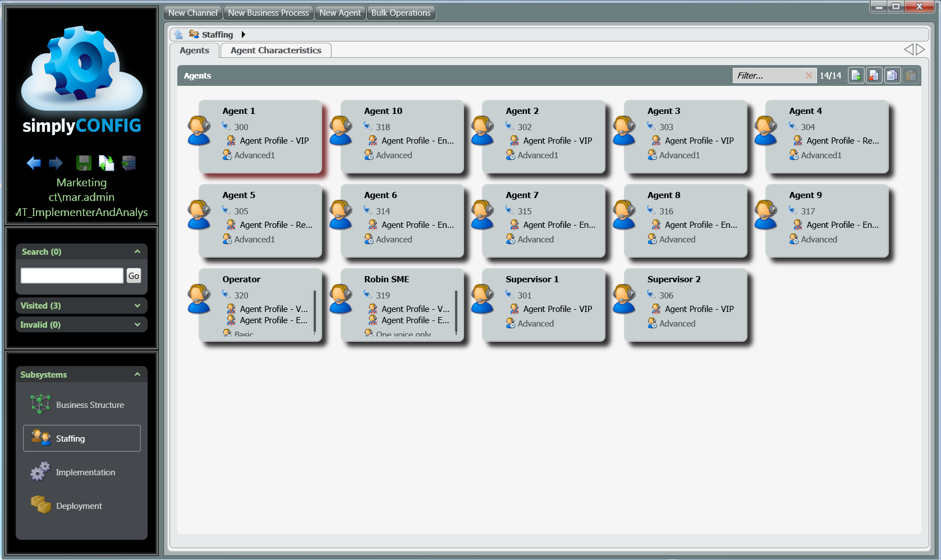Screen dimensions: 941x560
Task: Click the blue forward arrow in sidebar
Action: point(56,163)
